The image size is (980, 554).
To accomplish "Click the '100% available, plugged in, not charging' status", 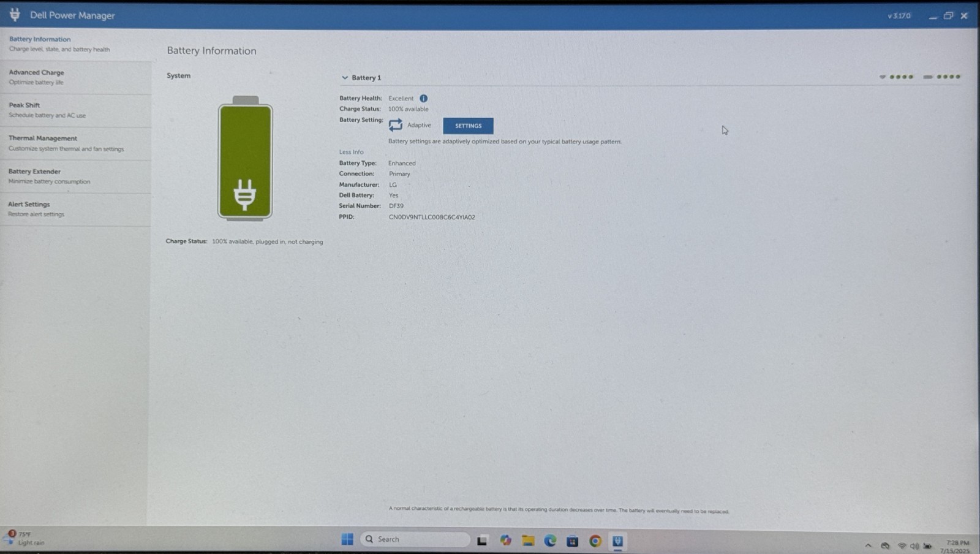I will point(267,241).
